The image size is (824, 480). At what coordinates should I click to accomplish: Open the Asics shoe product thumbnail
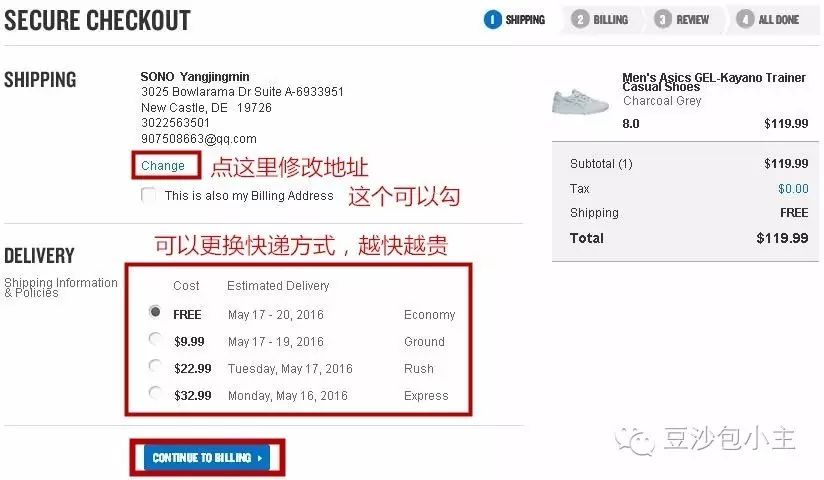[x=580, y=101]
